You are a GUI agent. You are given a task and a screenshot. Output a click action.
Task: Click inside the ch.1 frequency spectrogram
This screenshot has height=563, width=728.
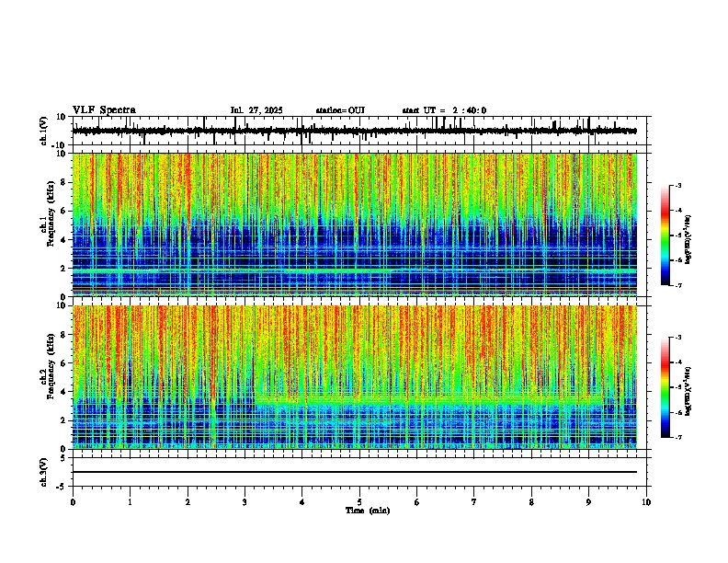(354, 224)
